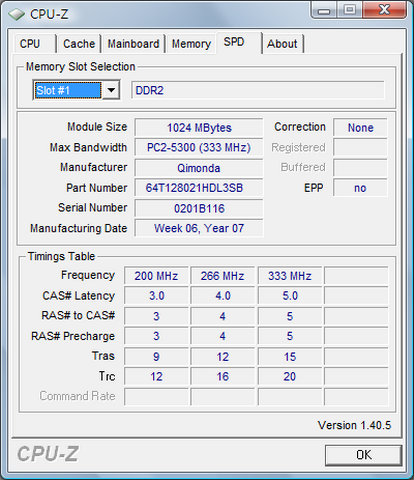
Task: Click the Command Rate label
Action: [77, 396]
